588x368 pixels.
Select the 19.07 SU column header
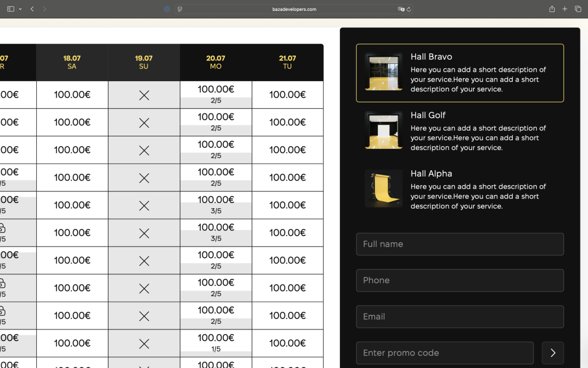(144, 62)
